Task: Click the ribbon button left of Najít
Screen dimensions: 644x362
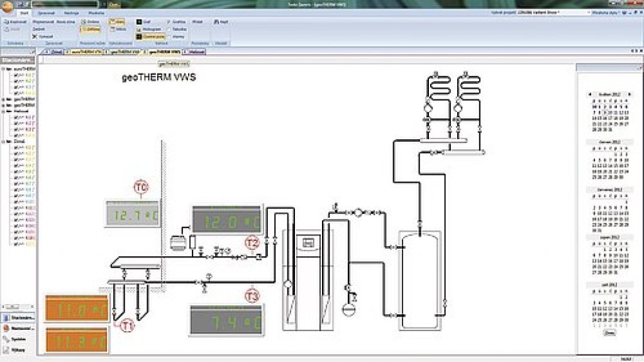Action: [197, 22]
